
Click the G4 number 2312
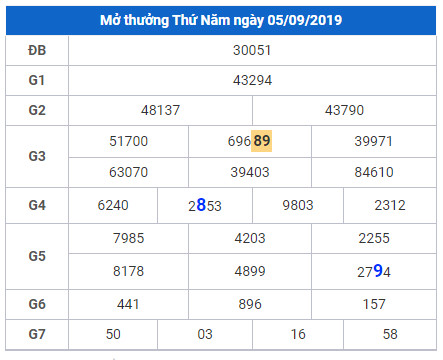coord(390,205)
